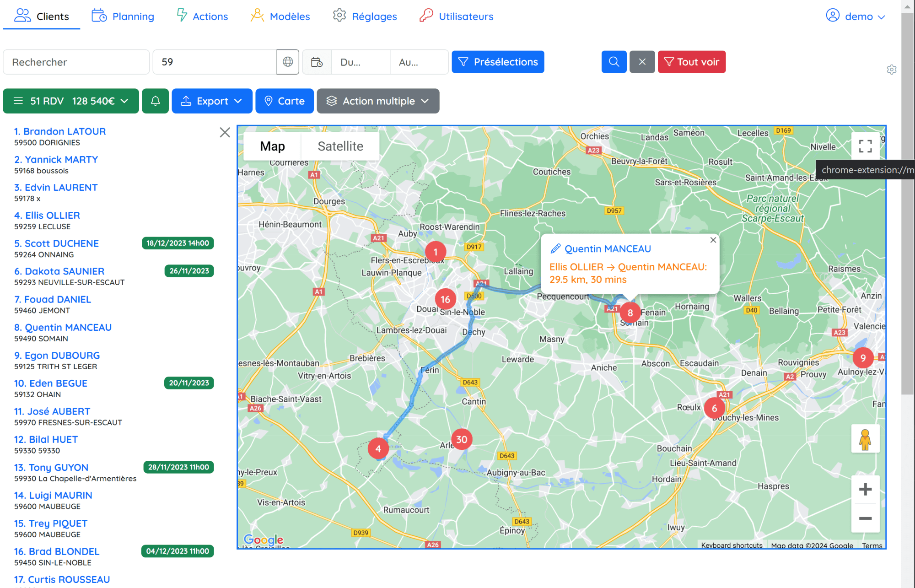Open the small settings gear at right
915x588 pixels.
pos(891,70)
